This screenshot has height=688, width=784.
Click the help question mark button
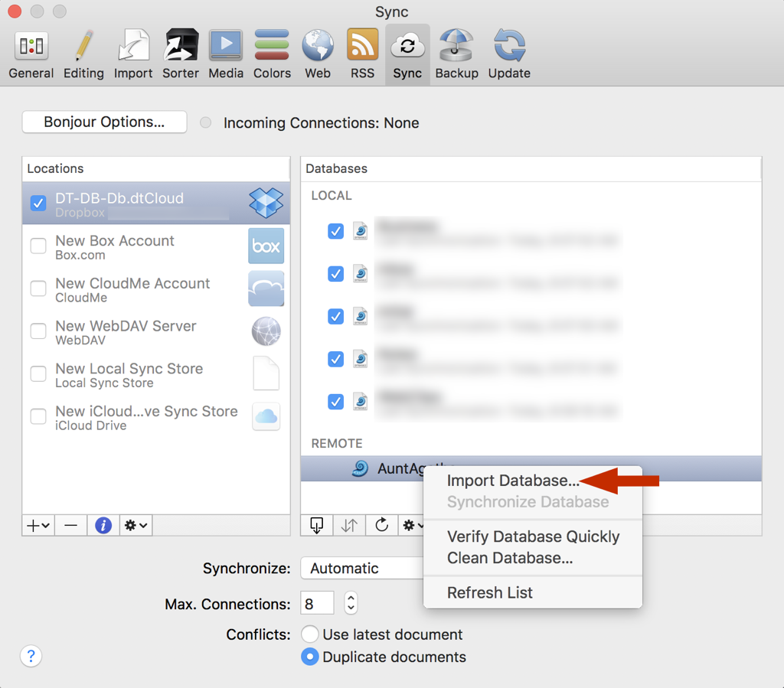[x=31, y=656]
